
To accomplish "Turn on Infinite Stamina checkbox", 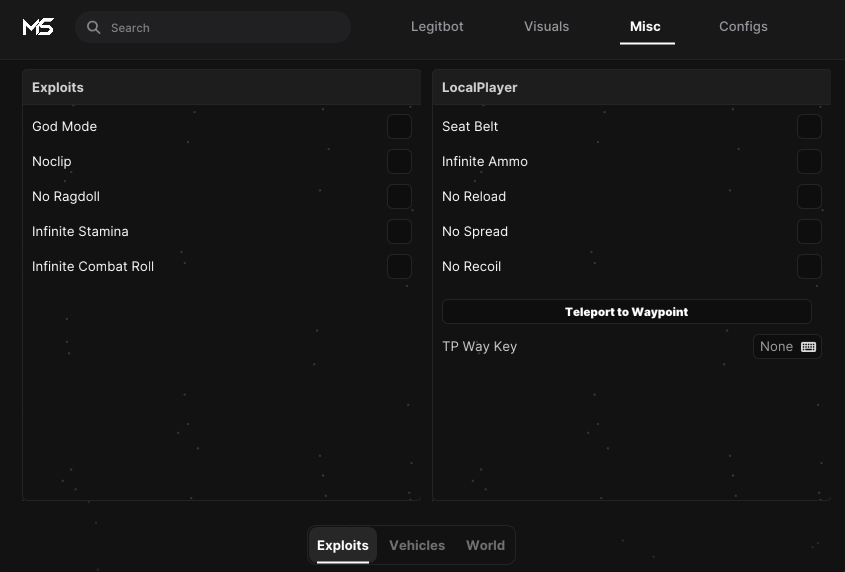I will pos(399,231).
